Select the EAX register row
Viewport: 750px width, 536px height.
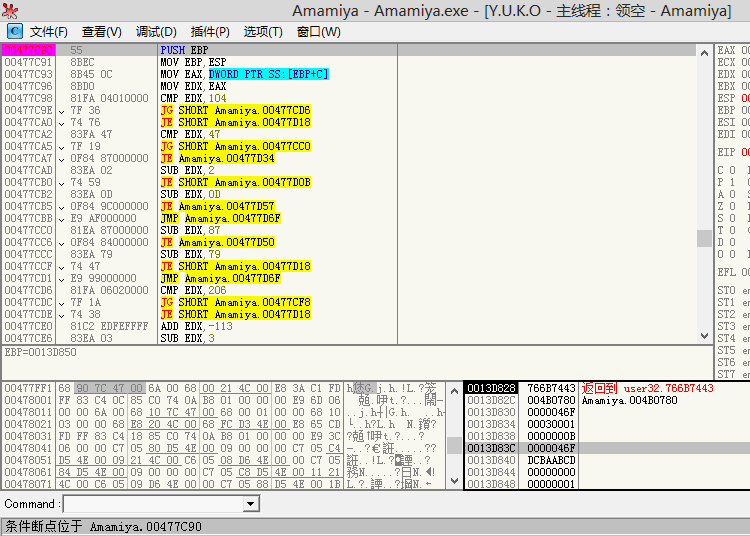[733, 50]
